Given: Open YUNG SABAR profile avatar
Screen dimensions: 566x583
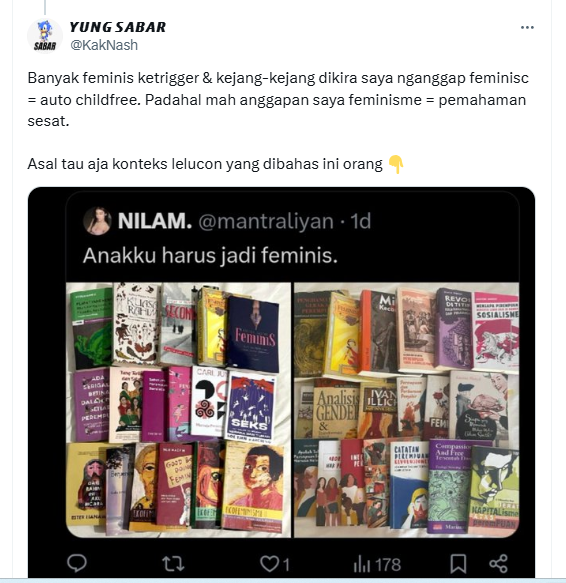Looking at the screenshot, I should (x=45, y=36).
